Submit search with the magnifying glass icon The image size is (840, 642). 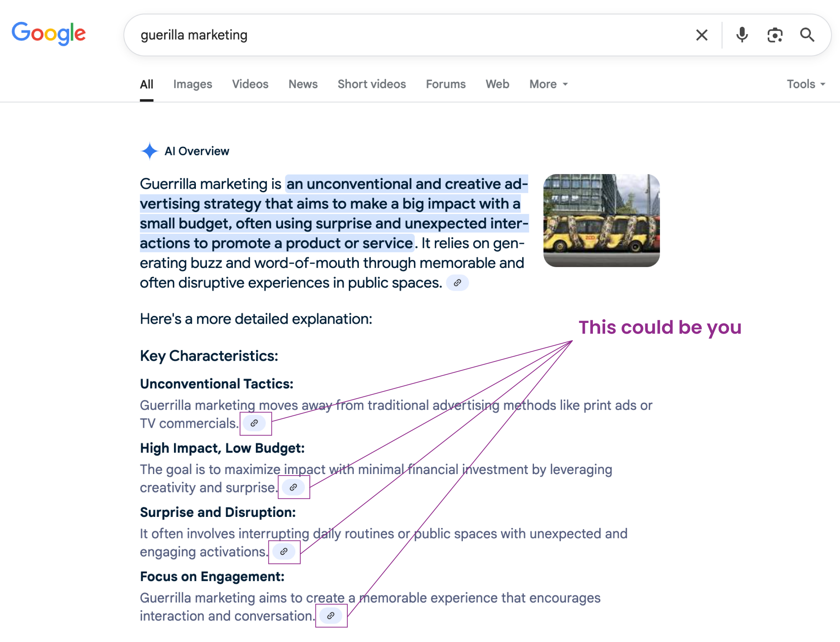click(807, 35)
